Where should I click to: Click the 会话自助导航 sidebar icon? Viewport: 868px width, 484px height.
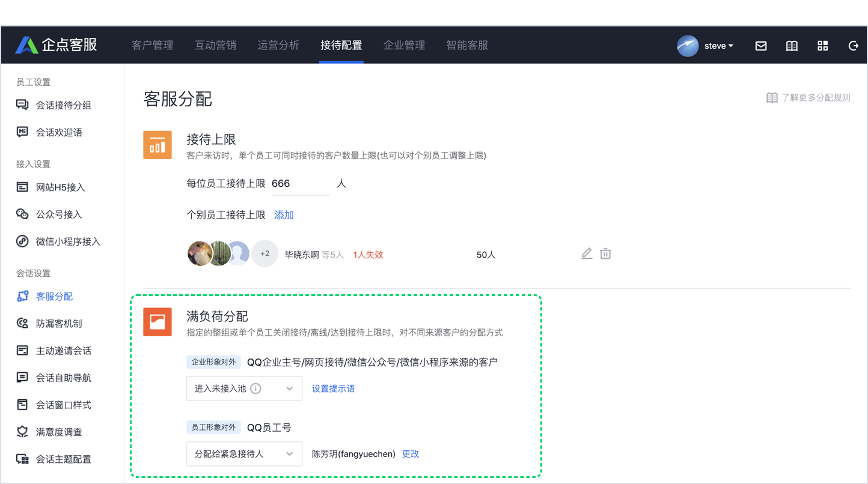click(22, 378)
